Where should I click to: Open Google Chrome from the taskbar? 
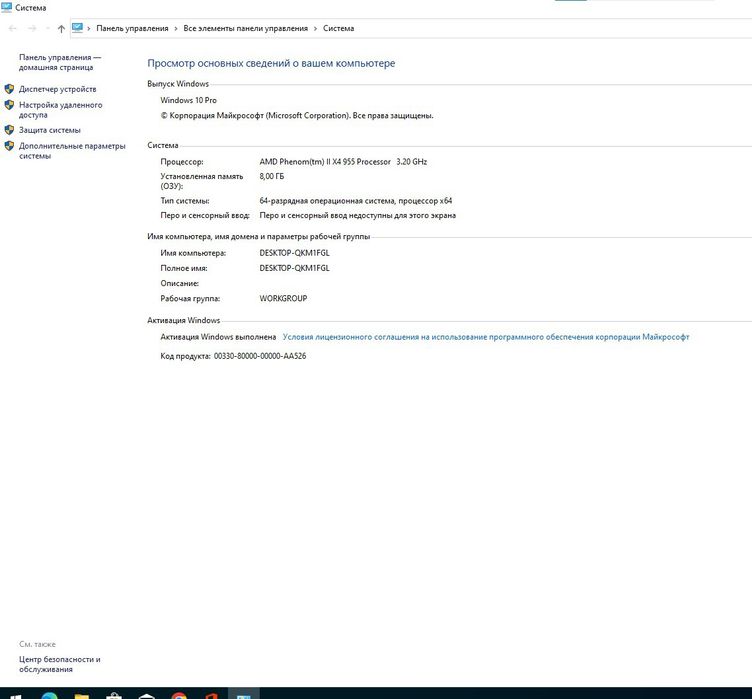[179, 695]
